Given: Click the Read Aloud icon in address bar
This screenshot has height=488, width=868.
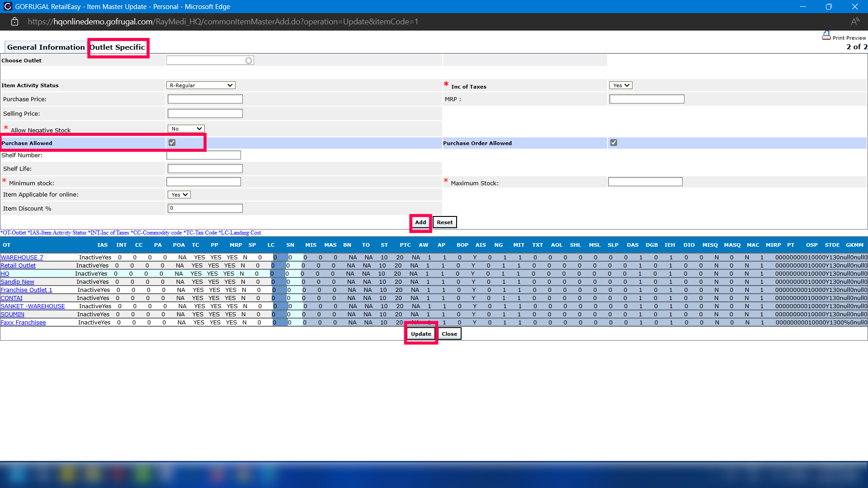Looking at the screenshot, I should [854, 22].
